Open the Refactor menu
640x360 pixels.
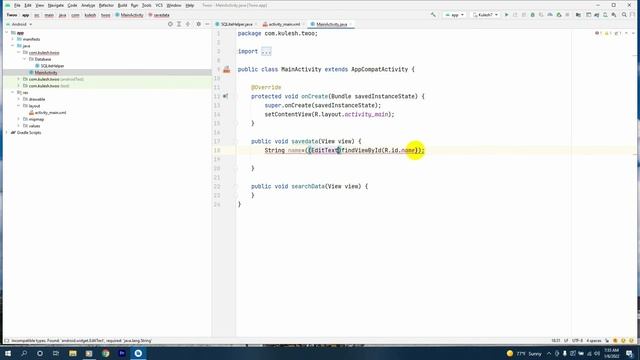106,5
